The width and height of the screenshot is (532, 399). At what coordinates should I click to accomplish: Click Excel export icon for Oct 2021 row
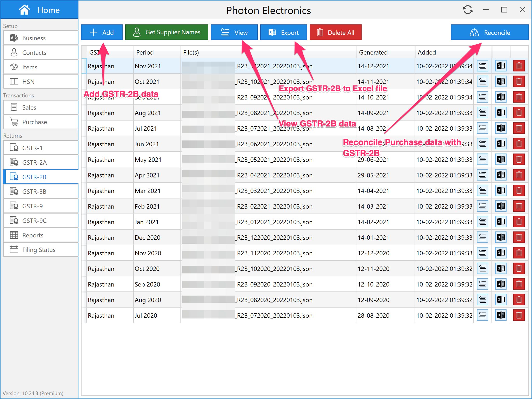[x=501, y=82]
